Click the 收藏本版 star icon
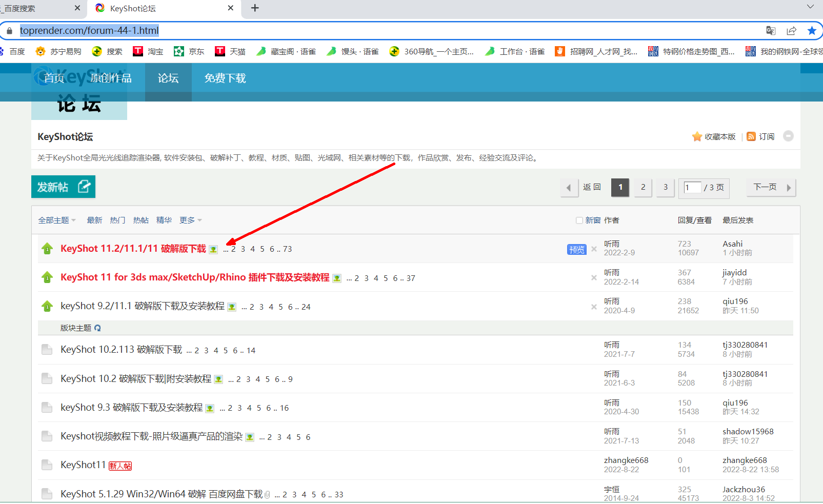Viewport: 823px width, 504px height. pos(697,136)
